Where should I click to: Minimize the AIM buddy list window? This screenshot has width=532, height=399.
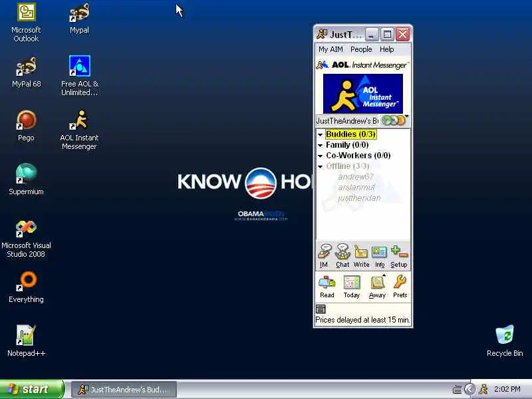tap(372, 35)
